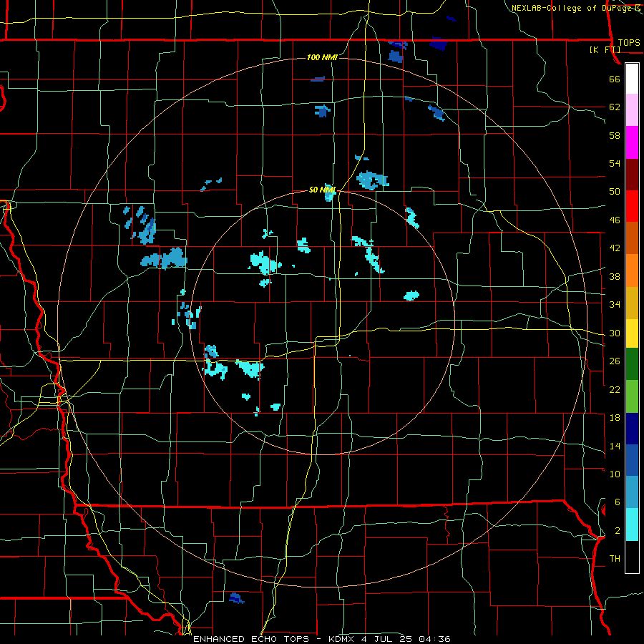Viewport: 644px width, 644px height.
Task: Click the magenta legend swatch
Action: click(632, 142)
